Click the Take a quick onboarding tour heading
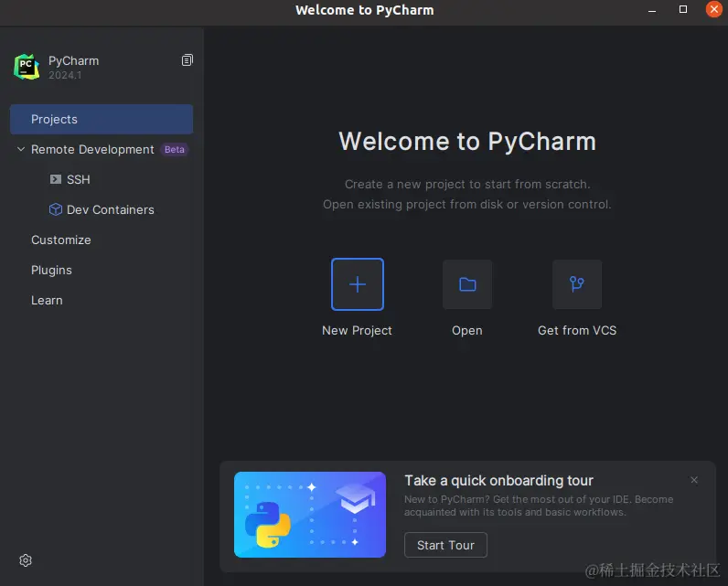 point(498,481)
